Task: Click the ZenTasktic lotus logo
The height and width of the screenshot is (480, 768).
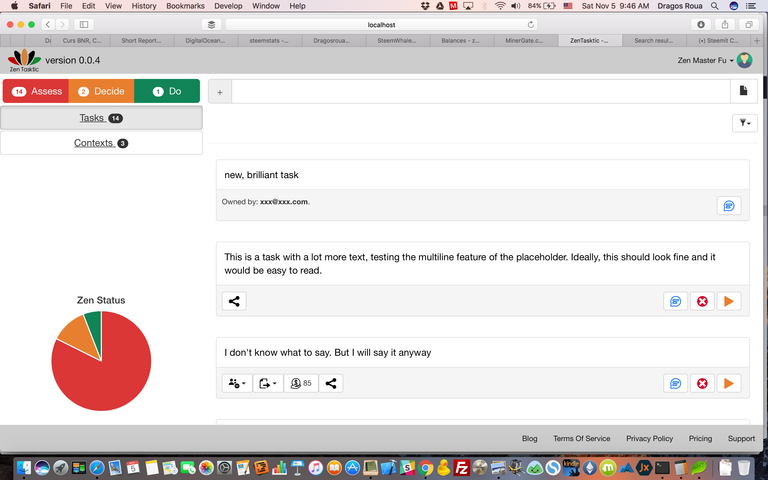Action: [24, 60]
